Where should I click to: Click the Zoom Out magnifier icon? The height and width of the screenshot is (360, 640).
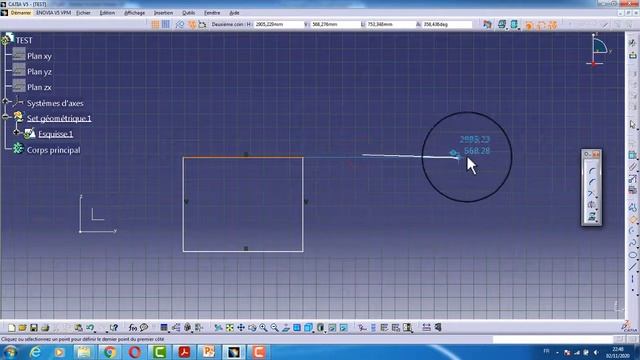click(x=275, y=327)
